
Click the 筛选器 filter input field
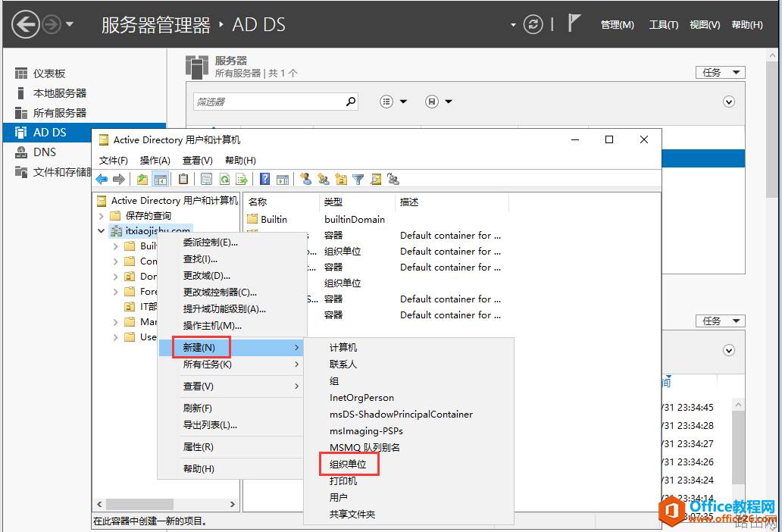(269, 102)
